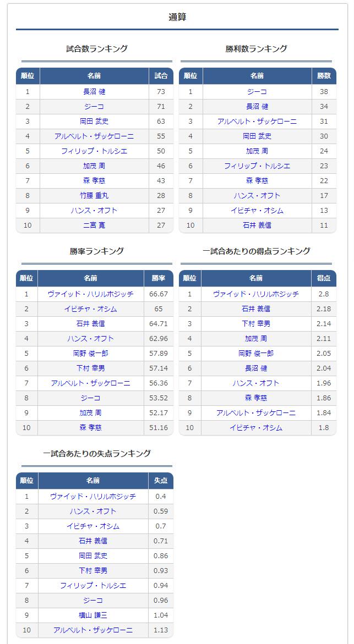This screenshot has width=354, height=644.
Task: Select 長沼 健 in the 試合数ランキング table
Action: coord(94,92)
